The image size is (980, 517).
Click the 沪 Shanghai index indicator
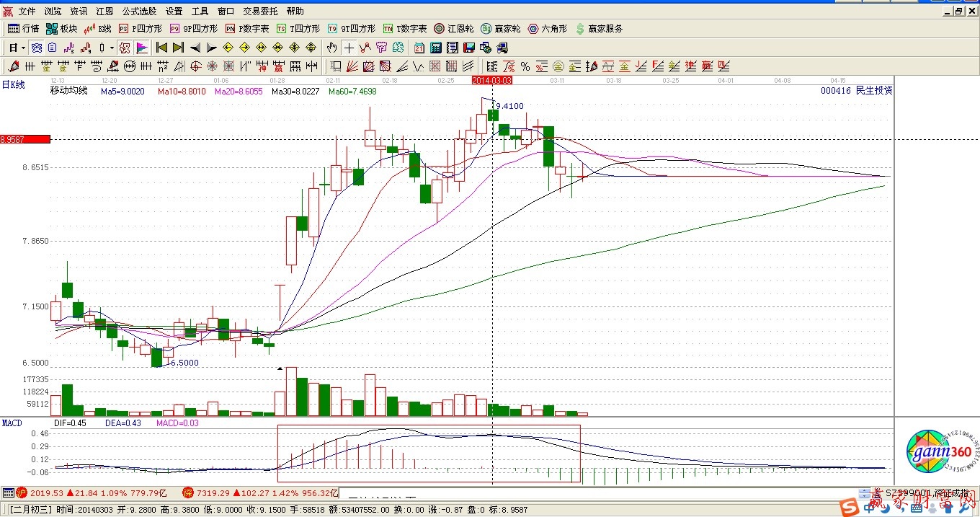point(21,493)
